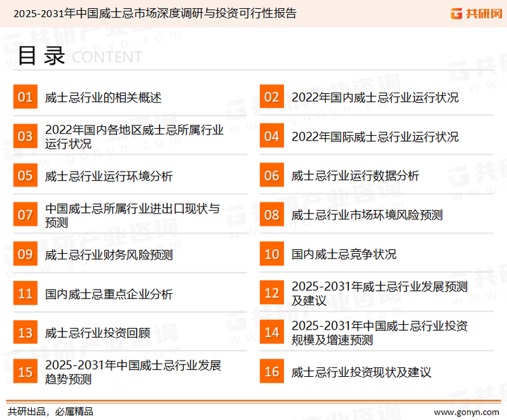Select 国内威士忌竞争状况 entry
The height and width of the screenshot is (420, 507).
(343, 255)
